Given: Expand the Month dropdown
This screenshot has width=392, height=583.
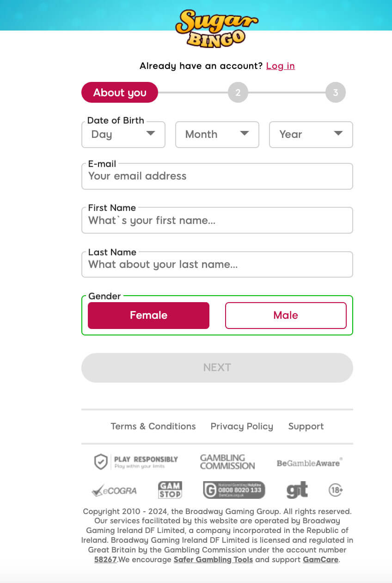Looking at the screenshot, I should coord(217,135).
